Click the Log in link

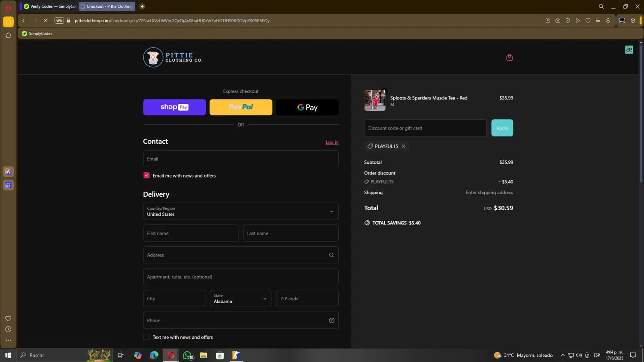click(x=332, y=142)
